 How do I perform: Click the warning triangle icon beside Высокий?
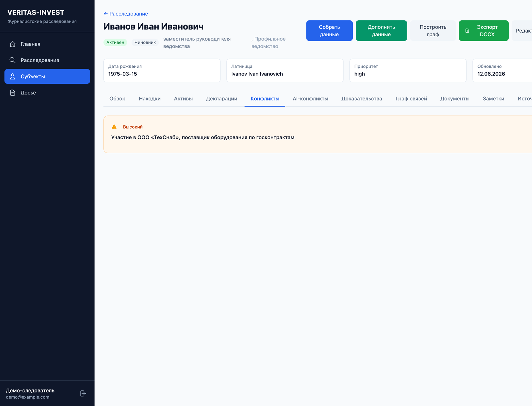(x=114, y=127)
